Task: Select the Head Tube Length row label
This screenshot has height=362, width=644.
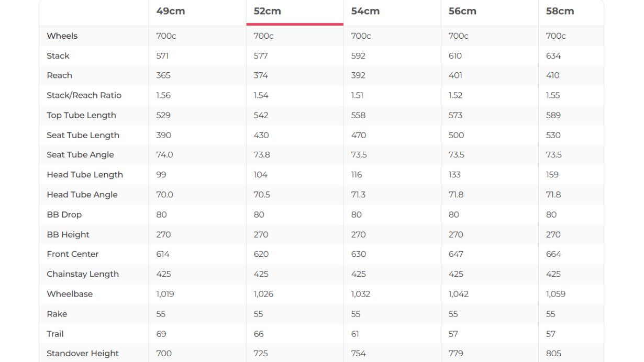Action: coord(85,175)
